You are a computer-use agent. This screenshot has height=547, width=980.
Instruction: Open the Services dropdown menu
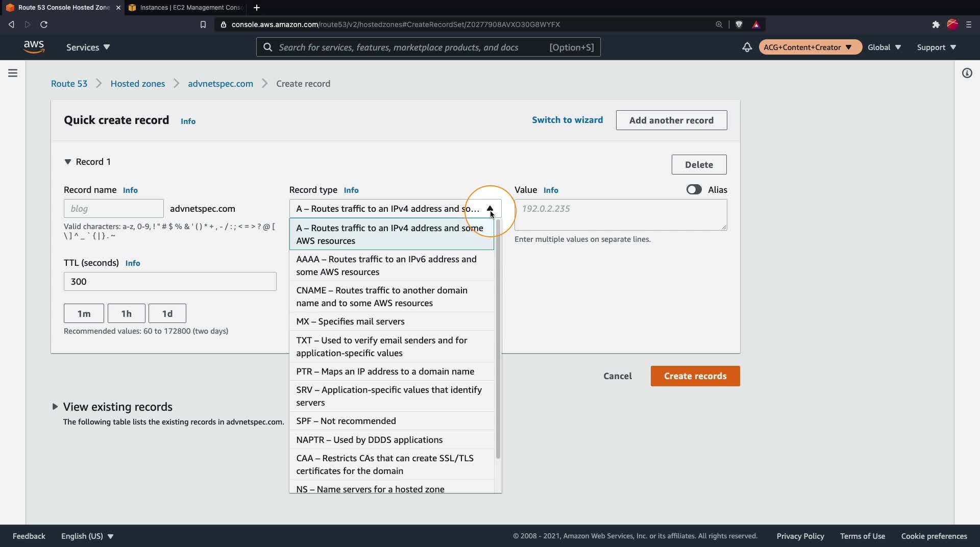[x=88, y=47]
